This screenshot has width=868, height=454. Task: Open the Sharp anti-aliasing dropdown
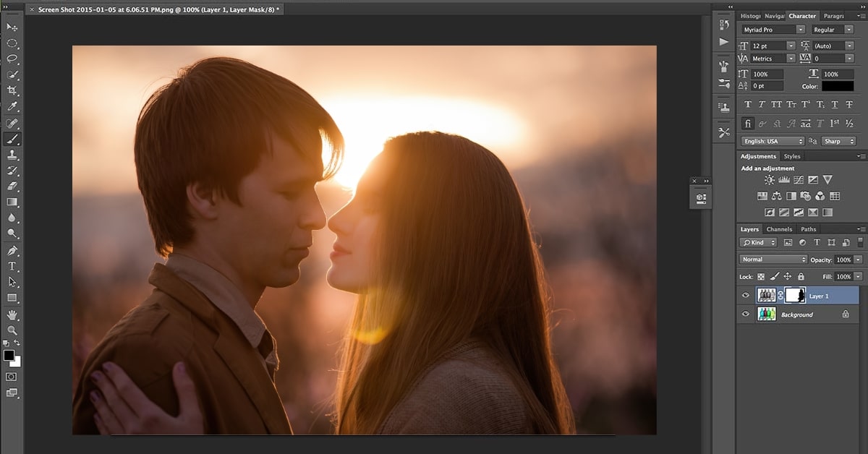[838, 141]
